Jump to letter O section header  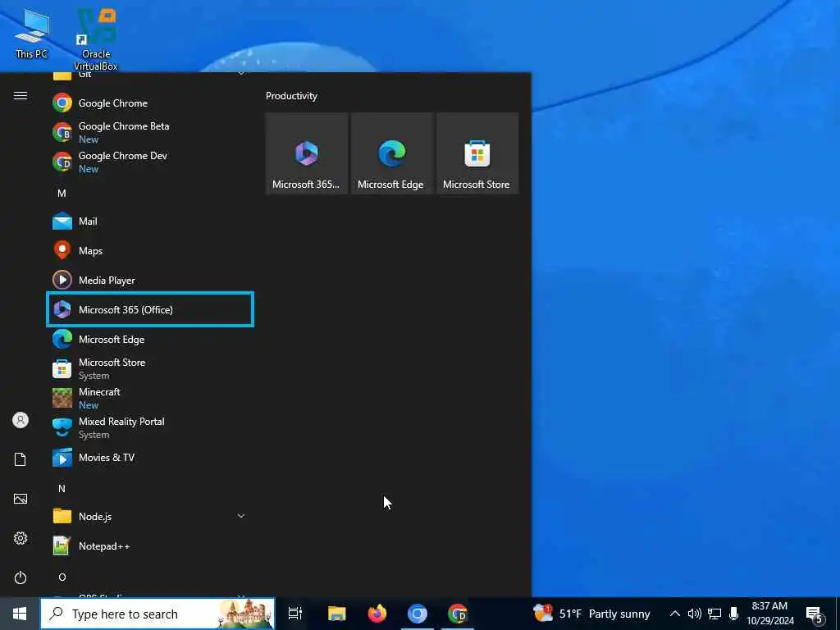pyautogui.click(x=62, y=577)
